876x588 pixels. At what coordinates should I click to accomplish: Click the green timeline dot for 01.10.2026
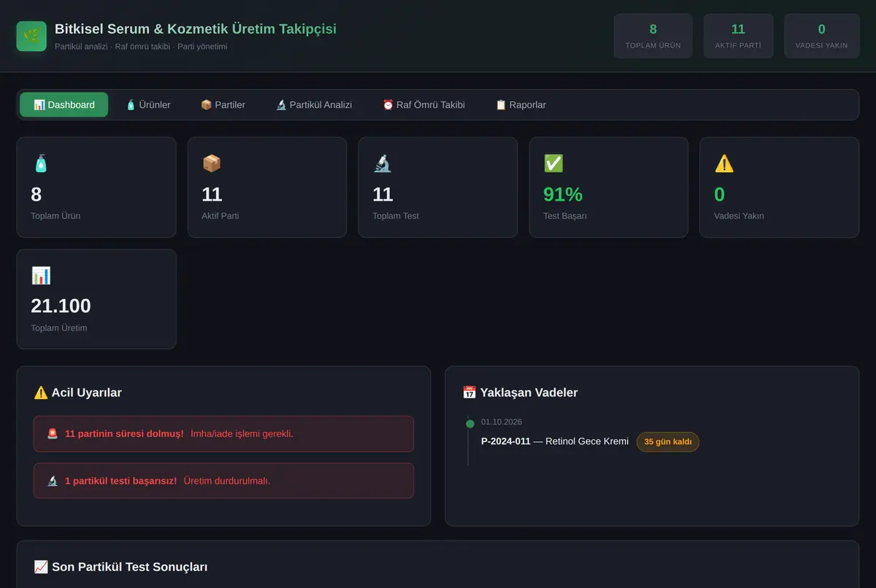470,424
